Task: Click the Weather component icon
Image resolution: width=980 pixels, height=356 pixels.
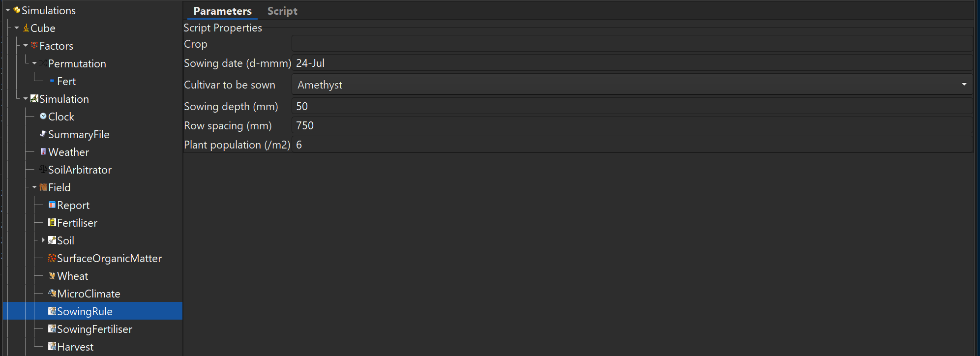Action: (x=44, y=151)
